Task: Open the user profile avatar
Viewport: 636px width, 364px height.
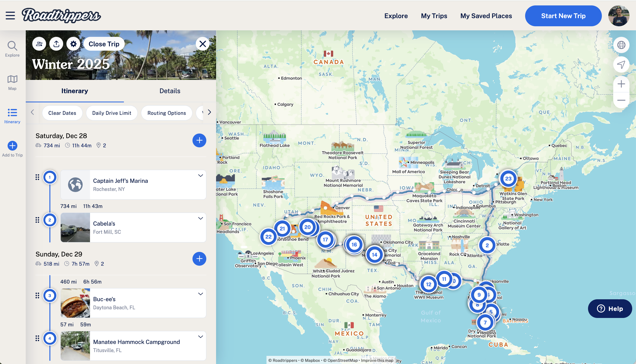Action: tap(619, 16)
